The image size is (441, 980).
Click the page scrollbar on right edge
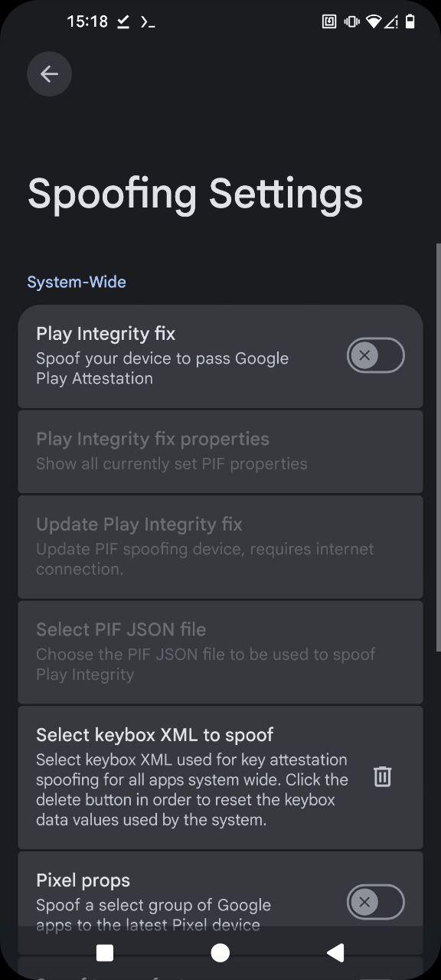pyautogui.click(x=438, y=448)
